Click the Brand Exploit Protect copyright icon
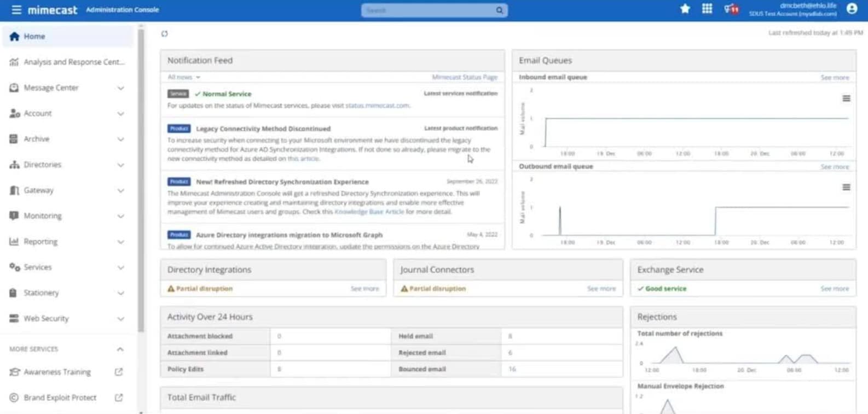Screen dimensions: 868x414 coord(14,398)
